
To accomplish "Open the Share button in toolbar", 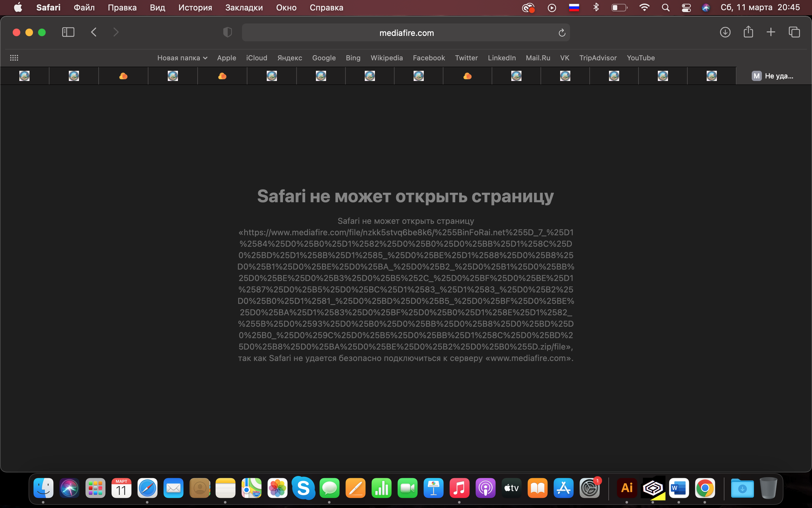I will point(748,32).
